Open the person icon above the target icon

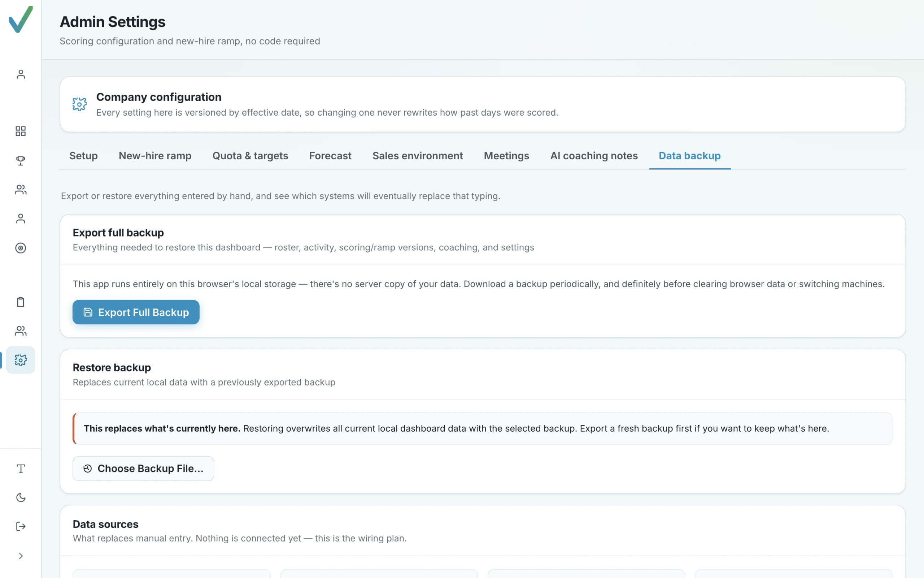coord(21,219)
